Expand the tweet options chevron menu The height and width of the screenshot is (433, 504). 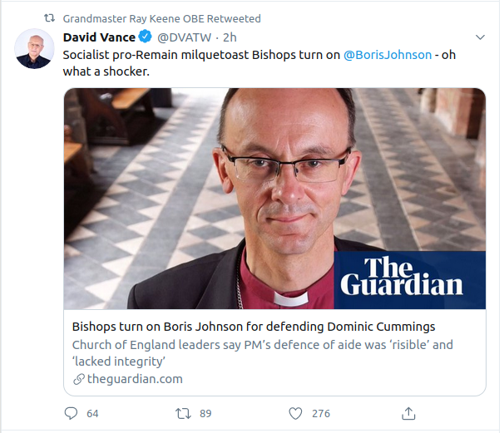480,37
